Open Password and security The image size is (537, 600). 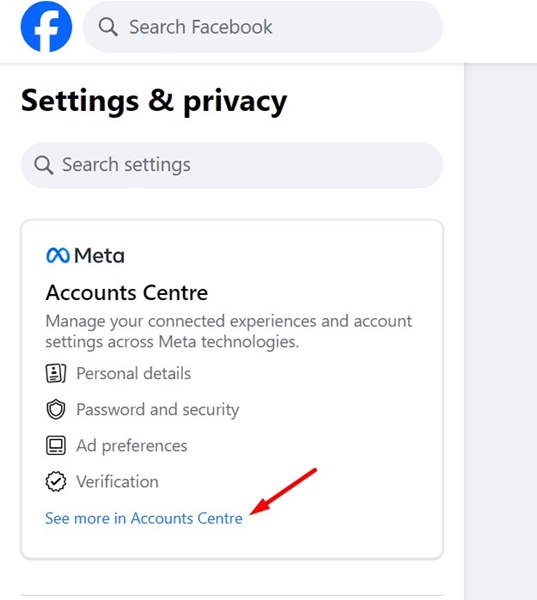coord(158,410)
